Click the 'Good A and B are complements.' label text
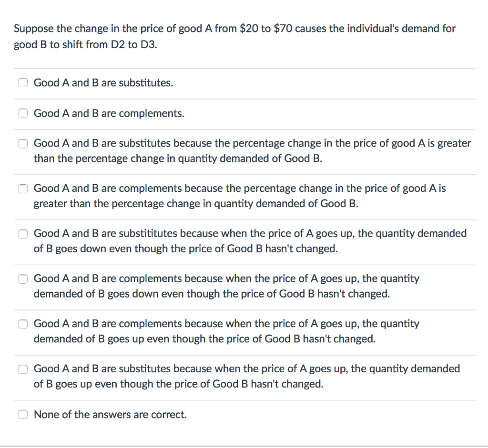488x448 pixels. (x=109, y=113)
